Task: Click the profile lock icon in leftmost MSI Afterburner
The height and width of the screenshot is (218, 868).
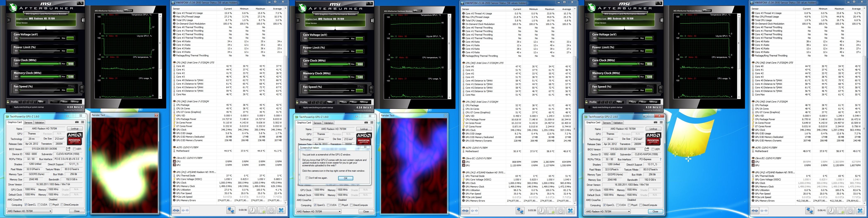Action: [x=8, y=102]
